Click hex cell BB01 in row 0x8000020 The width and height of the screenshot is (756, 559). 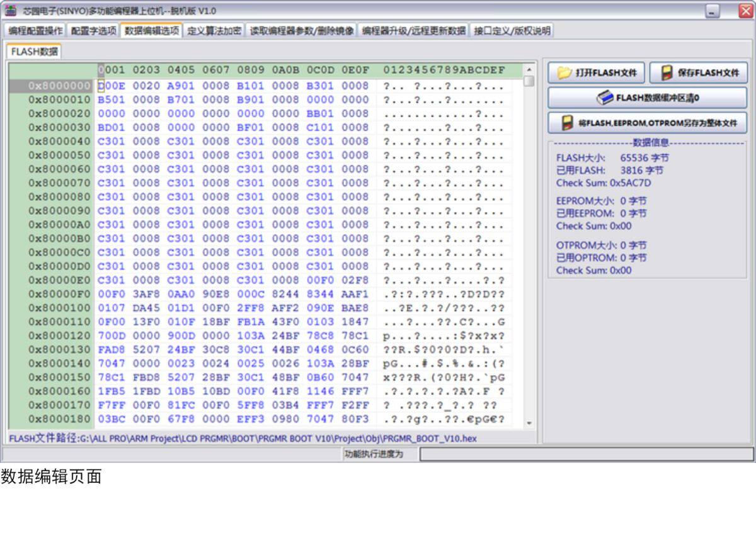point(320,114)
